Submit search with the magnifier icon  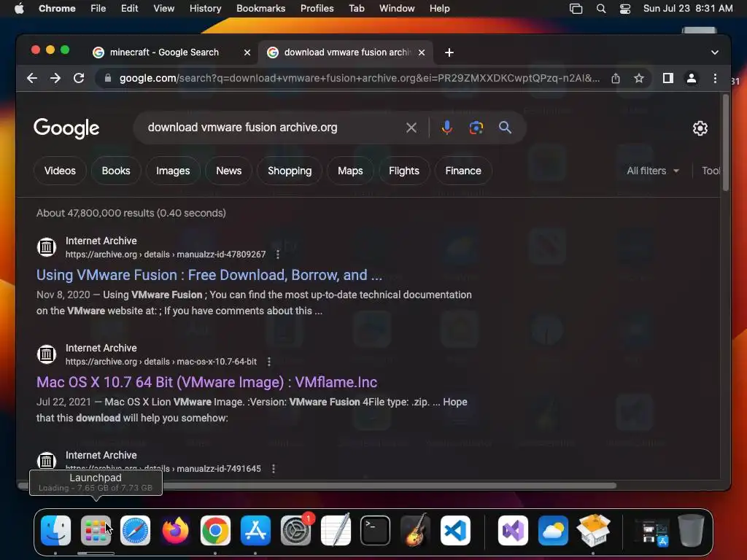(505, 128)
